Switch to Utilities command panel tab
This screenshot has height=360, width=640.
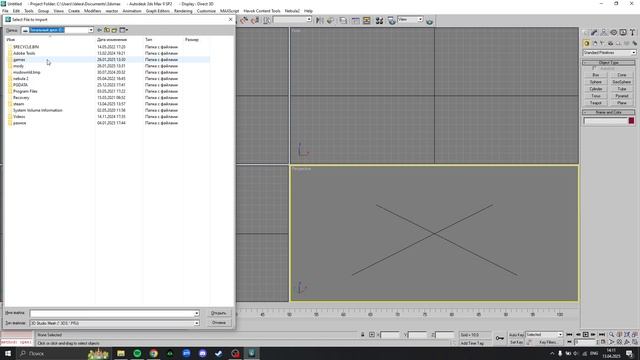[632, 33]
